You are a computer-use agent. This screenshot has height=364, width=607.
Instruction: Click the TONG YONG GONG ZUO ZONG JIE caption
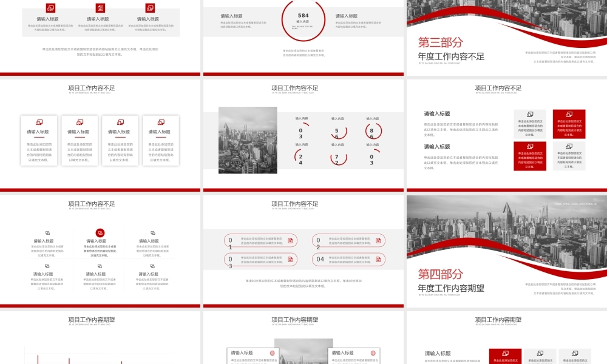[x=575, y=204]
